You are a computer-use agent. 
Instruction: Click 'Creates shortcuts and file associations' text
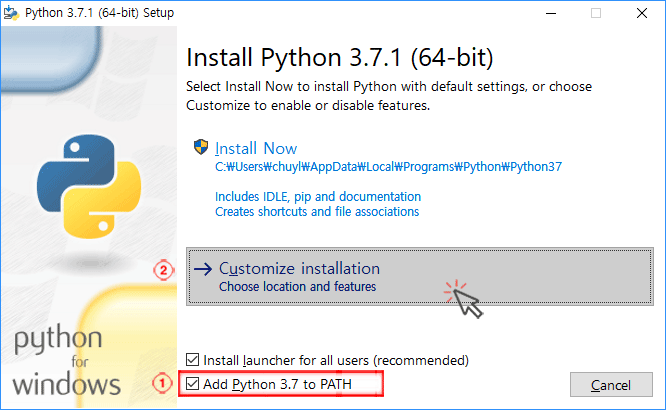tap(317, 212)
